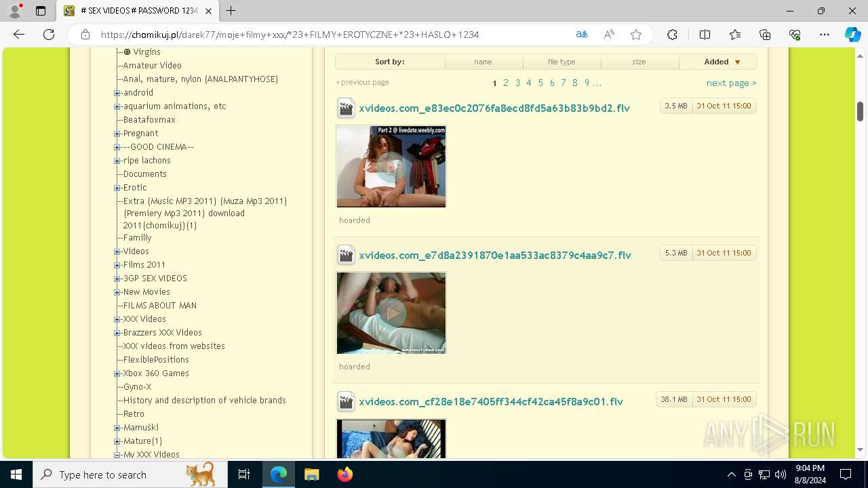
Task: Launch Copilot from the toolbar
Action: (x=853, y=35)
